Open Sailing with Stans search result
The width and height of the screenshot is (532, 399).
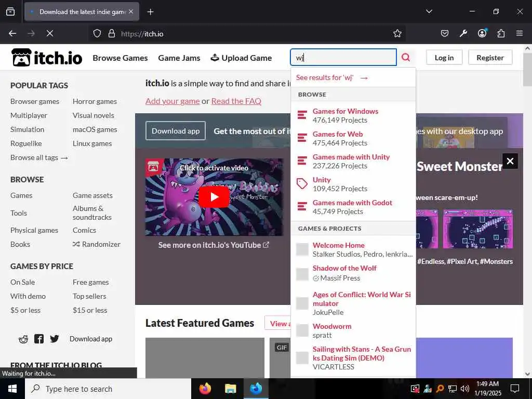click(353, 358)
